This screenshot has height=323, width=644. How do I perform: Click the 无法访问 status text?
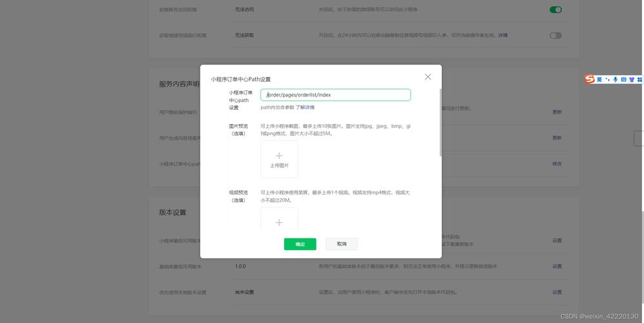(x=244, y=9)
